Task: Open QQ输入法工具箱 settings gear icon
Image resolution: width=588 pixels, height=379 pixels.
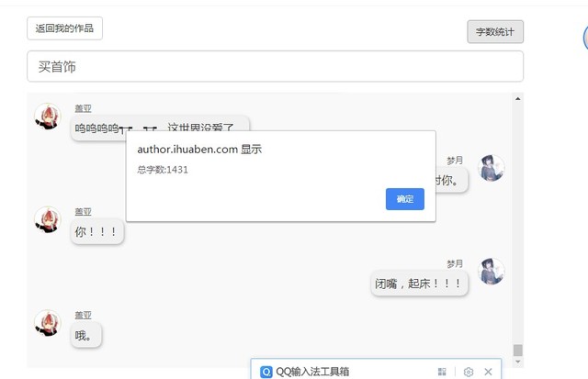Action: [468, 372]
